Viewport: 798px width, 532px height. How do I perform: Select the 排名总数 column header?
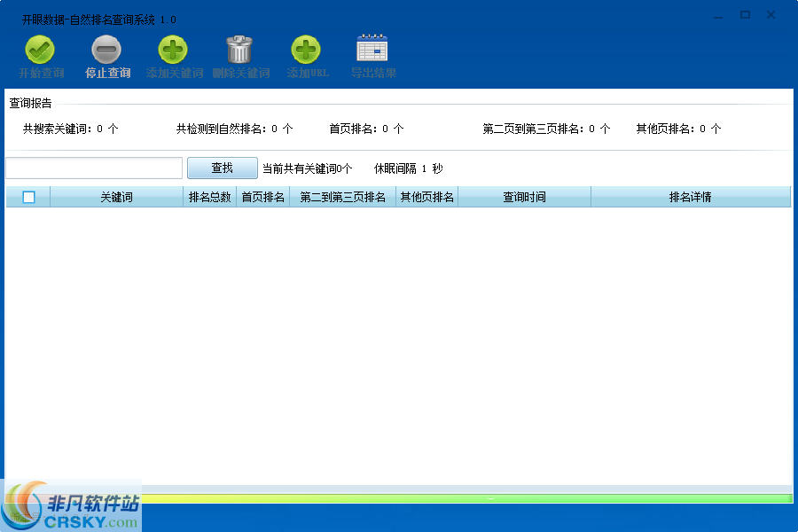pyautogui.click(x=209, y=196)
